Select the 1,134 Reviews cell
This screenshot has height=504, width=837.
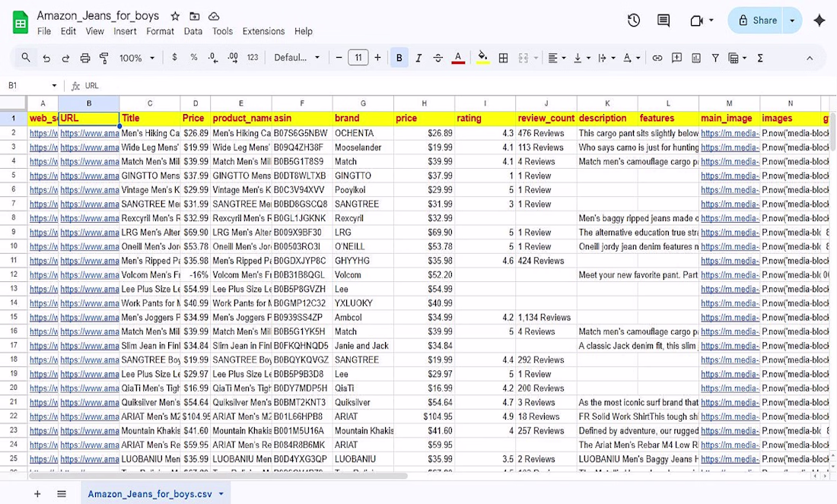[546, 317]
